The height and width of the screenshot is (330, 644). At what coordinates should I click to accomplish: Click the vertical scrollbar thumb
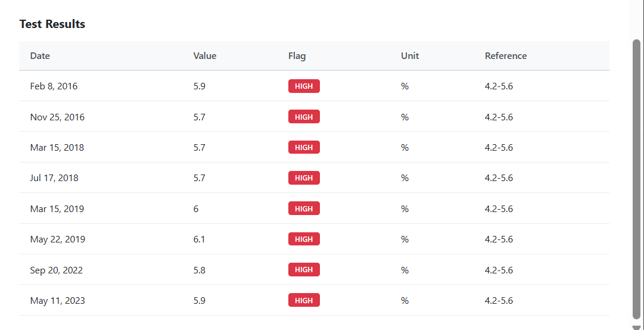tap(636, 179)
